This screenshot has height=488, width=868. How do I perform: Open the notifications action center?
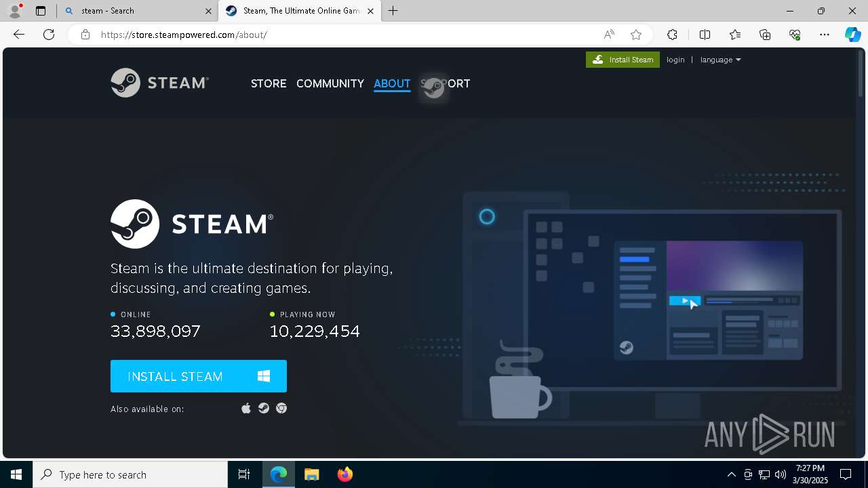point(846,474)
